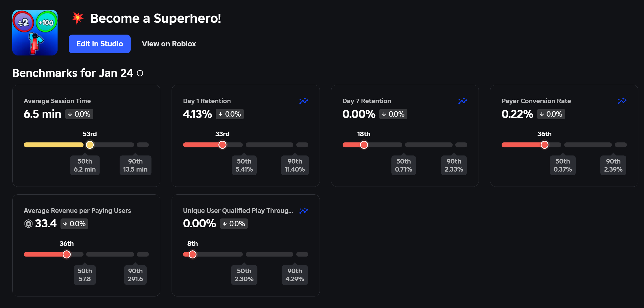Image resolution: width=644 pixels, height=308 pixels.
Task: Click the 8th percentile play through marker
Action: (x=192, y=254)
